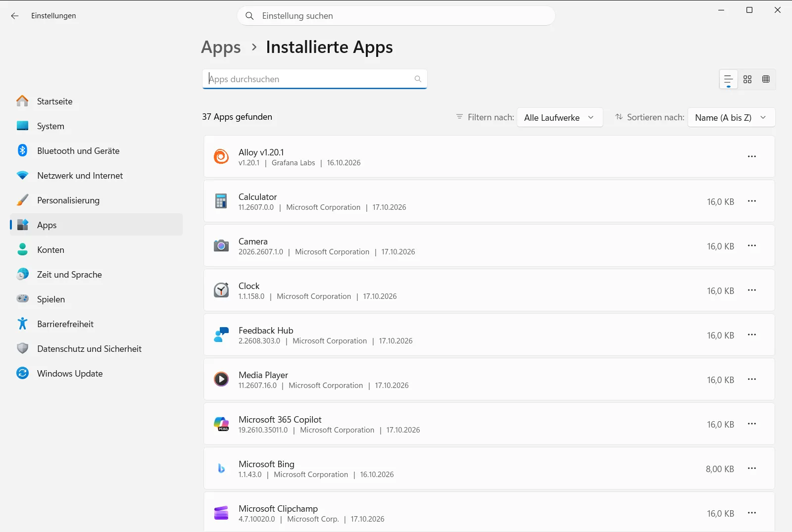Open more options for Camera
The height and width of the screenshot is (532, 792).
point(752,245)
